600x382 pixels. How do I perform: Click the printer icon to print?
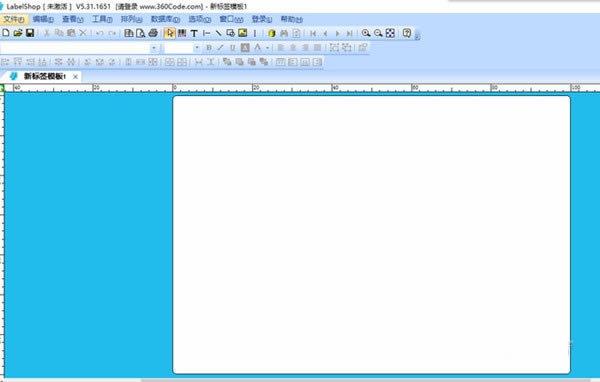click(153, 33)
